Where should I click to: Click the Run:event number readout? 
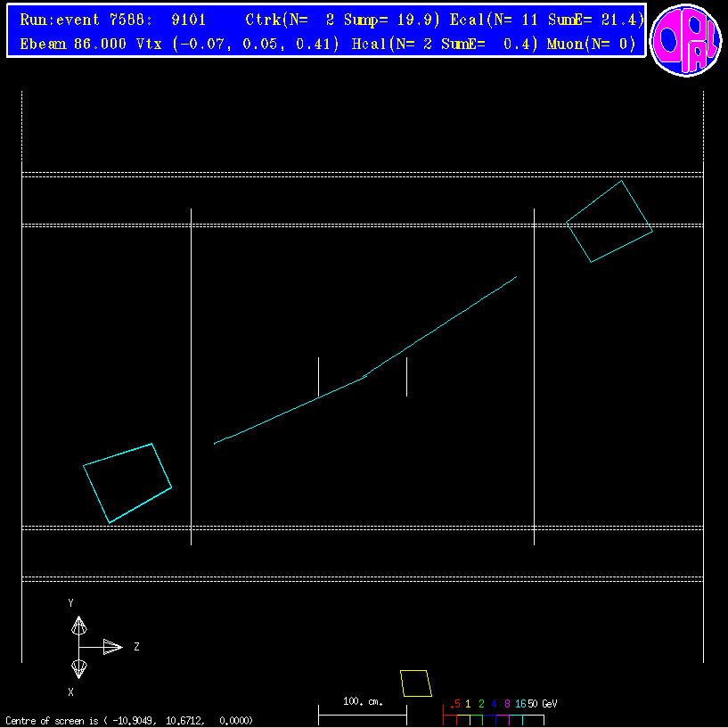coord(113,20)
